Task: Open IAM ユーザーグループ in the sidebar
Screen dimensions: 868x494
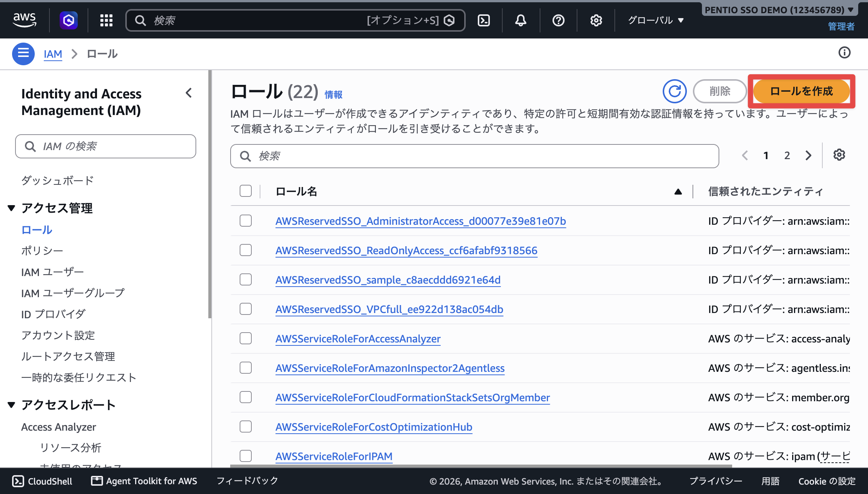Action: [73, 293]
